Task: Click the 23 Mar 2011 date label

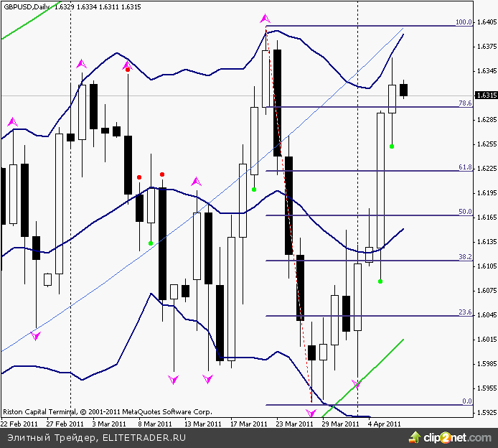Action: tap(294, 424)
